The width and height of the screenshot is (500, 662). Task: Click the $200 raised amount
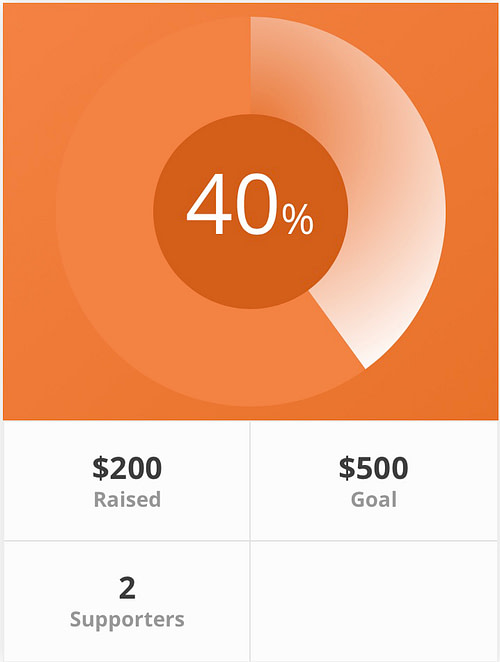(x=127, y=468)
